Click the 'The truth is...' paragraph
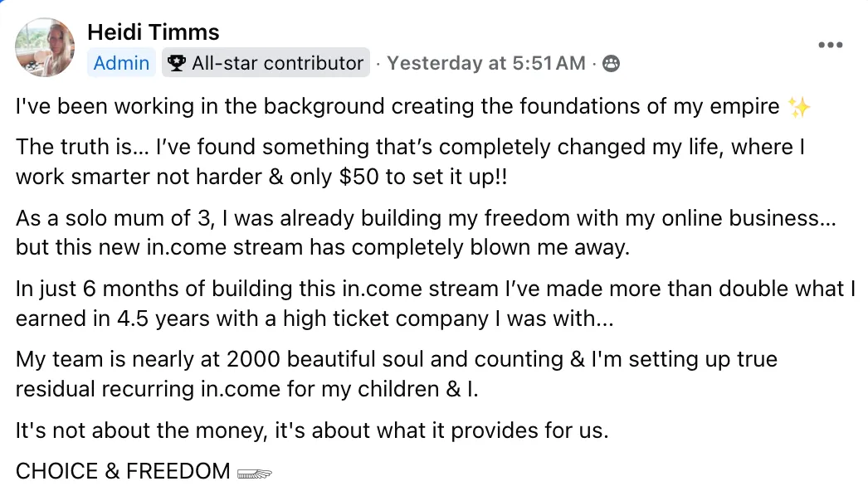 pyautogui.click(x=410, y=162)
